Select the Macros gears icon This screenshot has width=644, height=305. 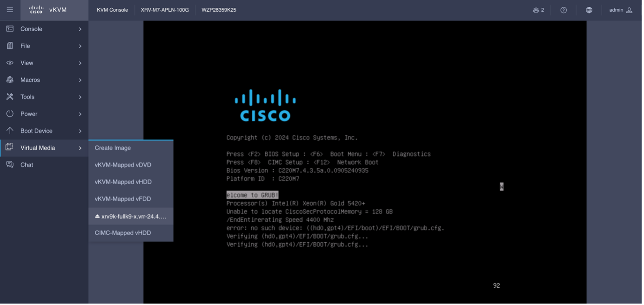[10, 80]
